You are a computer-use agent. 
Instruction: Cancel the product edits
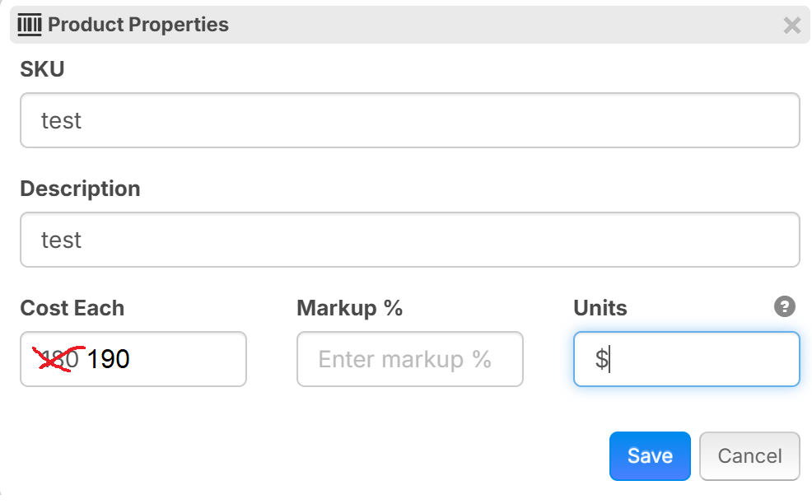749,456
